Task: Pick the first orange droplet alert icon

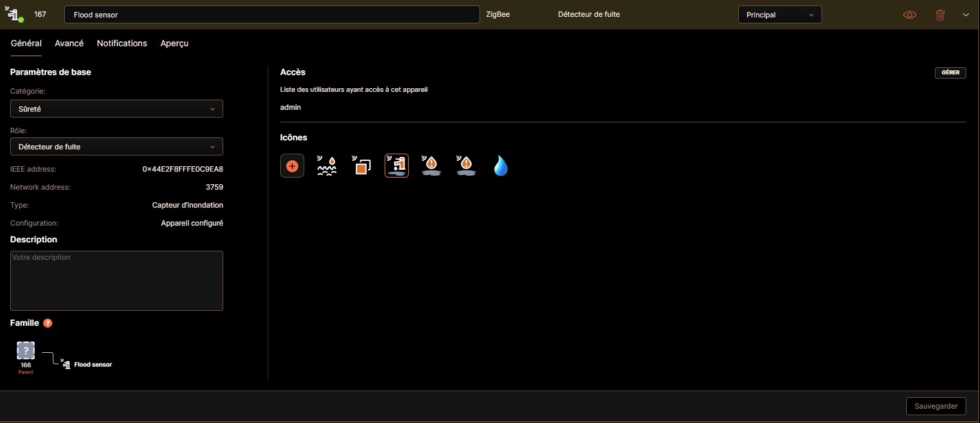Action: (431, 166)
